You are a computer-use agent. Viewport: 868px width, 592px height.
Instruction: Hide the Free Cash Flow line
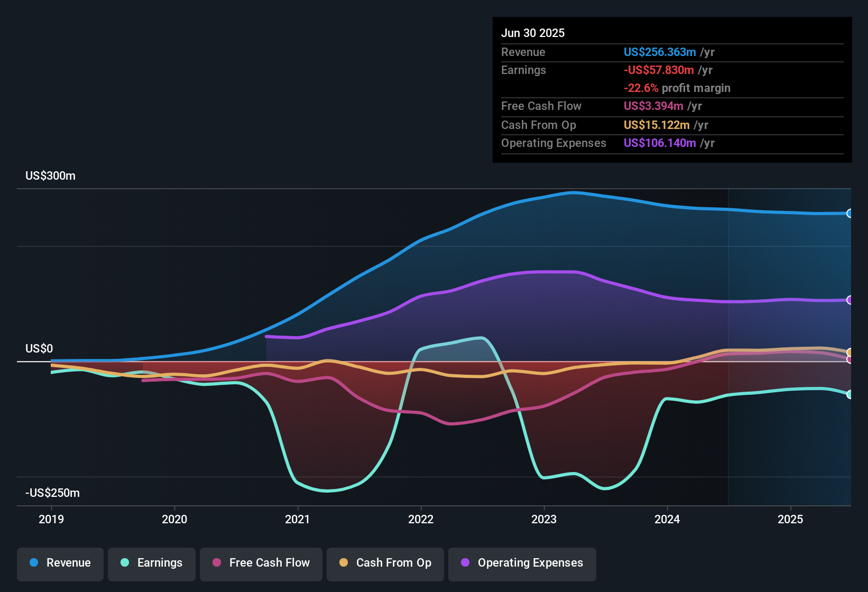261,563
